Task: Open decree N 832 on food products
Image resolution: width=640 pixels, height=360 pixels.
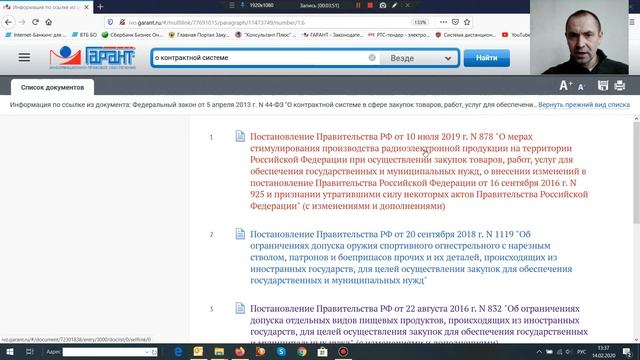Action: coord(419,323)
